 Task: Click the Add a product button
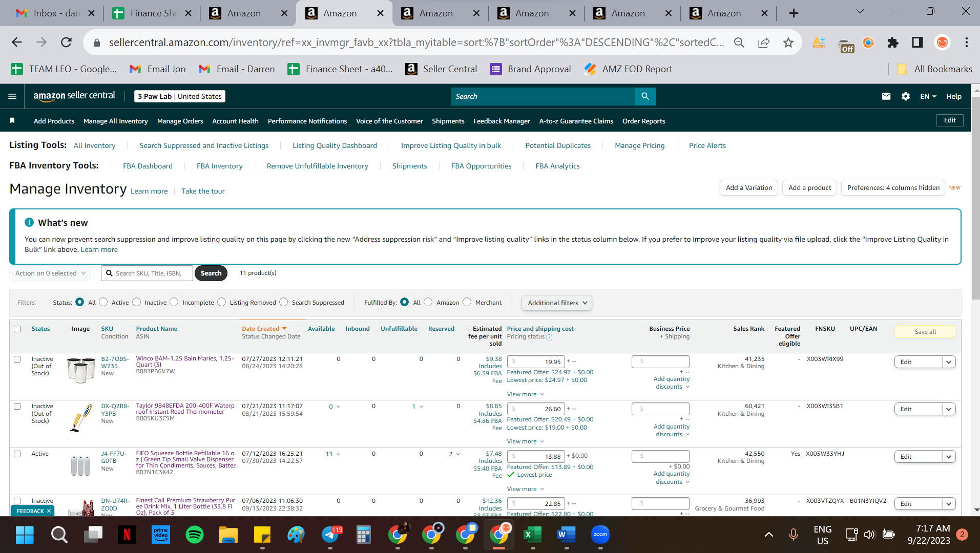pos(810,188)
